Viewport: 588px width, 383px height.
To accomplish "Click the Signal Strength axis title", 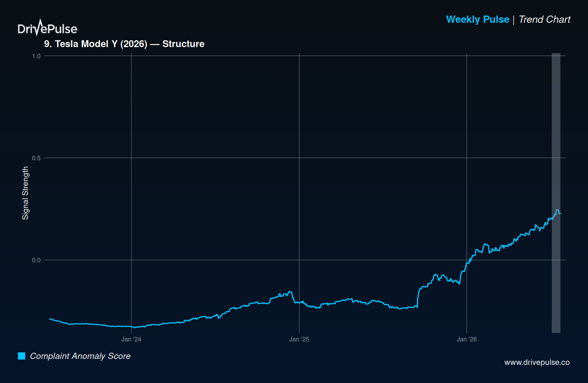I will pos(25,193).
